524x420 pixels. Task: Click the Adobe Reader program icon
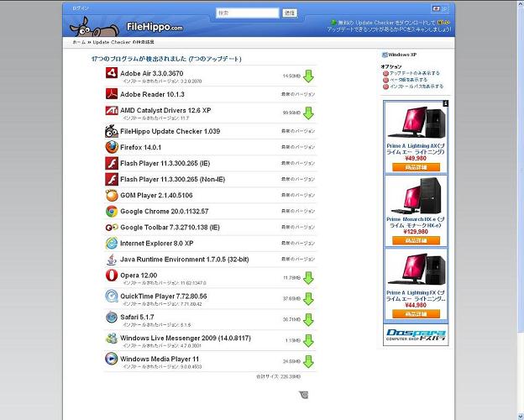(112, 93)
